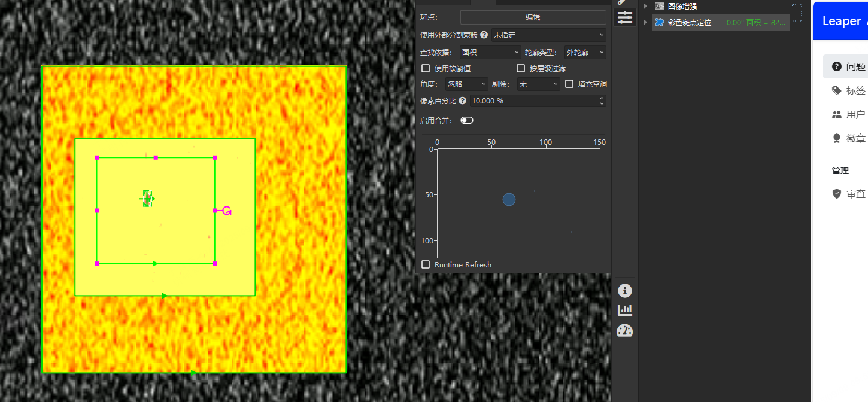
Task: Click the help icon next to 像素百分比
Action: [x=462, y=100]
